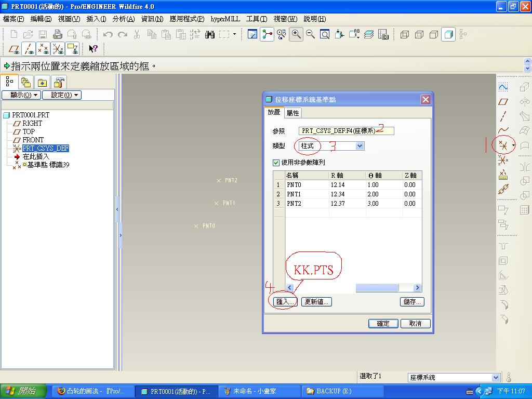Click the Zoom Out magnifier icon

point(310,34)
